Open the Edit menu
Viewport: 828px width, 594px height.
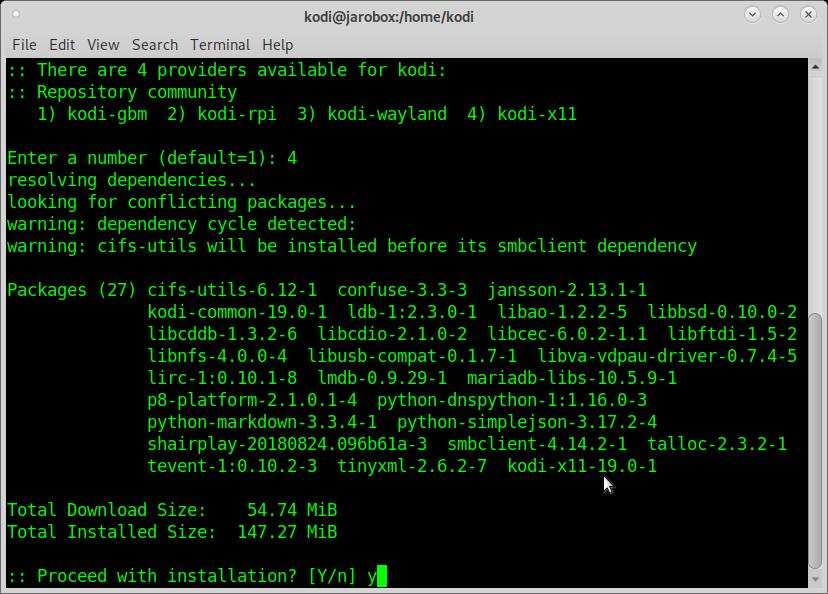point(62,45)
